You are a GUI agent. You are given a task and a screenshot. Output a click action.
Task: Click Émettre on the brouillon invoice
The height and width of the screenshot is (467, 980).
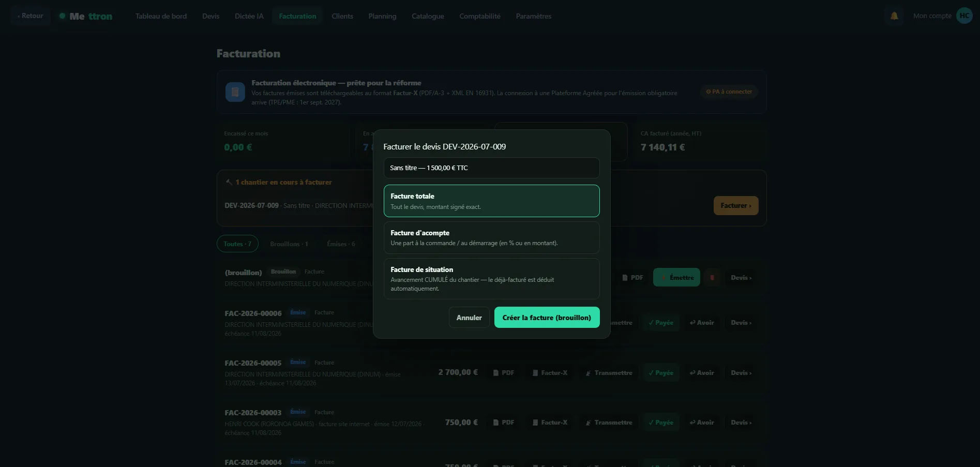click(x=677, y=278)
